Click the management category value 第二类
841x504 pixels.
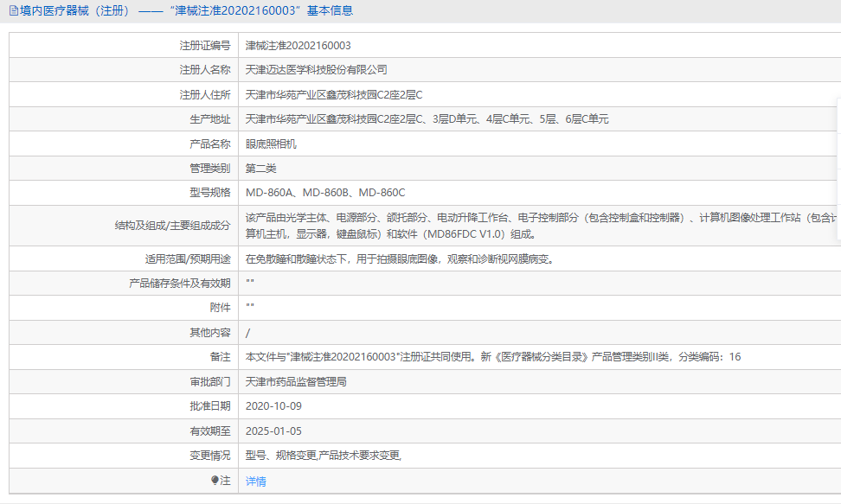pyautogui.click(x=261, y=169)
